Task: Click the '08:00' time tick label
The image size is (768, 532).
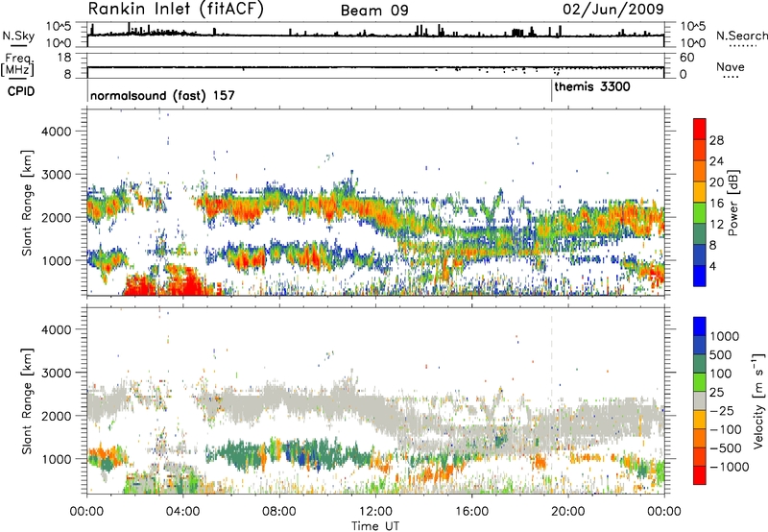Action: click(x=278, y=512)
